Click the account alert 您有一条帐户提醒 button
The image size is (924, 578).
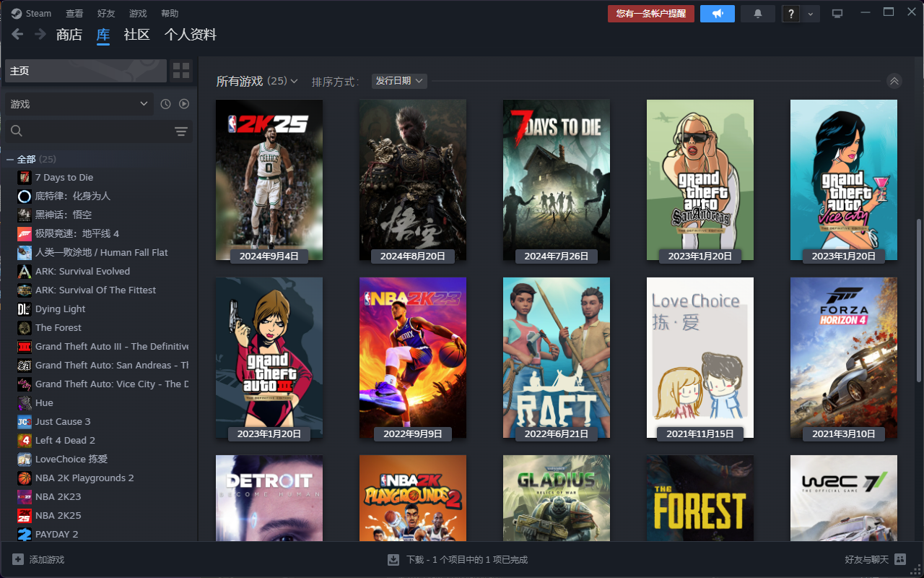coord(651,14)
